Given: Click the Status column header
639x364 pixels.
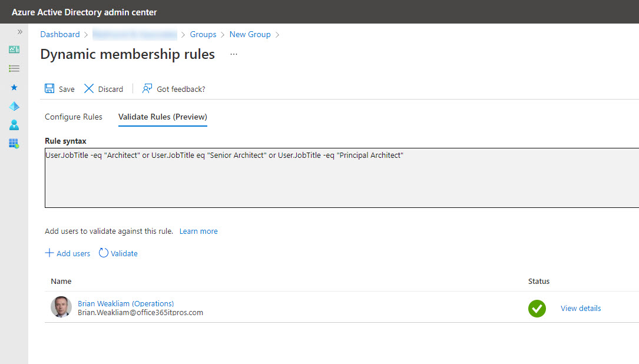Looking at the screenshot, I should pyautogui.click(x=539, y=282).
